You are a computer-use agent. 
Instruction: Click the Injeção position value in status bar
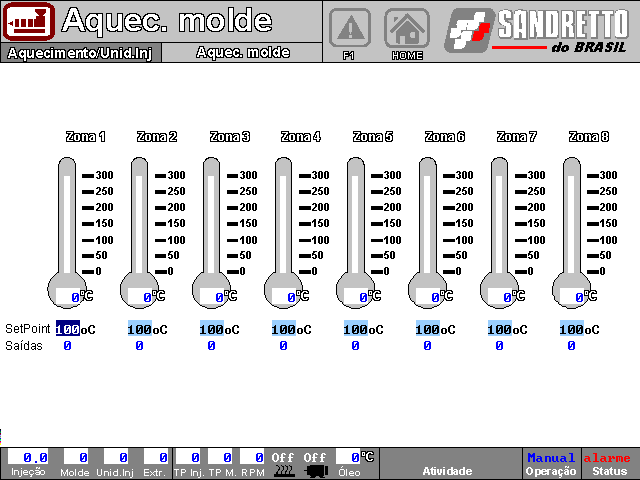[28, 457]
